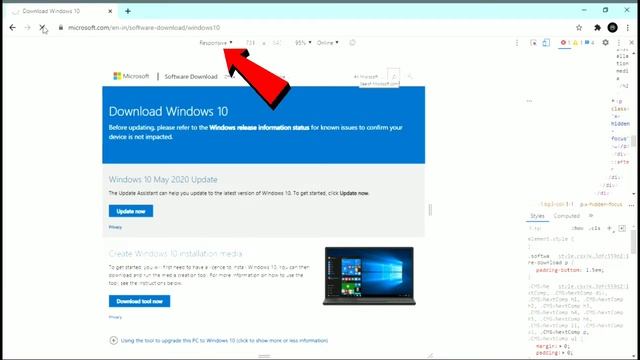
Task: Go forward to the next page
Action: 27,28
